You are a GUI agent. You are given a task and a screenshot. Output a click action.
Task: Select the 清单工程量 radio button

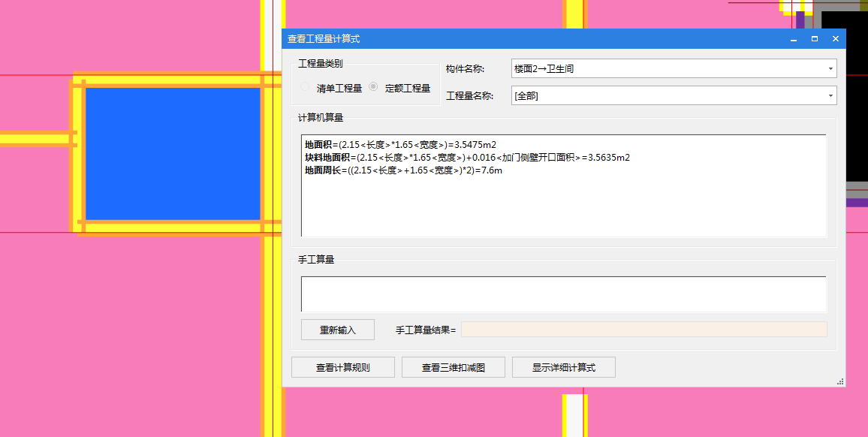click(305, 86)
